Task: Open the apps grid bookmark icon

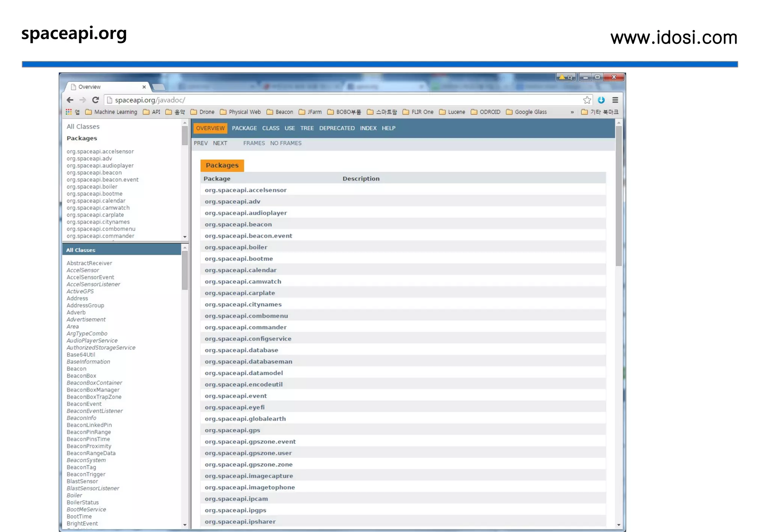Action: (69, 112)
